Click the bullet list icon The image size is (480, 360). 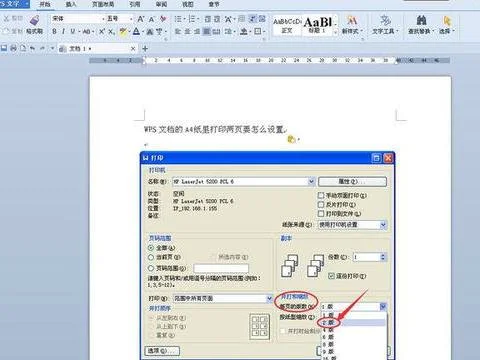pyautogui.click(x=179, y=19)
